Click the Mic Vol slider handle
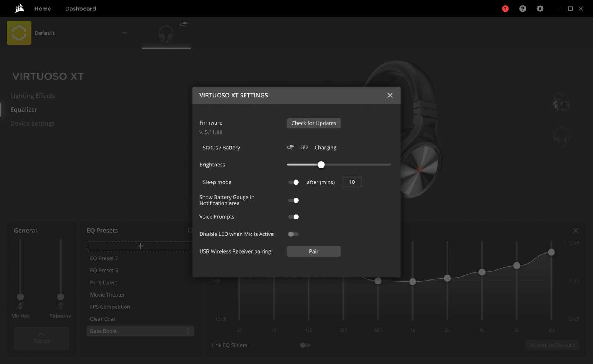This screenshot has width=593, height=364. (x=20, y=297)
